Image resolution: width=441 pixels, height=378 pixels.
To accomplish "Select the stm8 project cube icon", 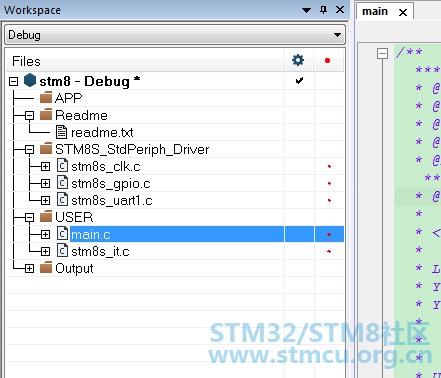I will 30,80.
